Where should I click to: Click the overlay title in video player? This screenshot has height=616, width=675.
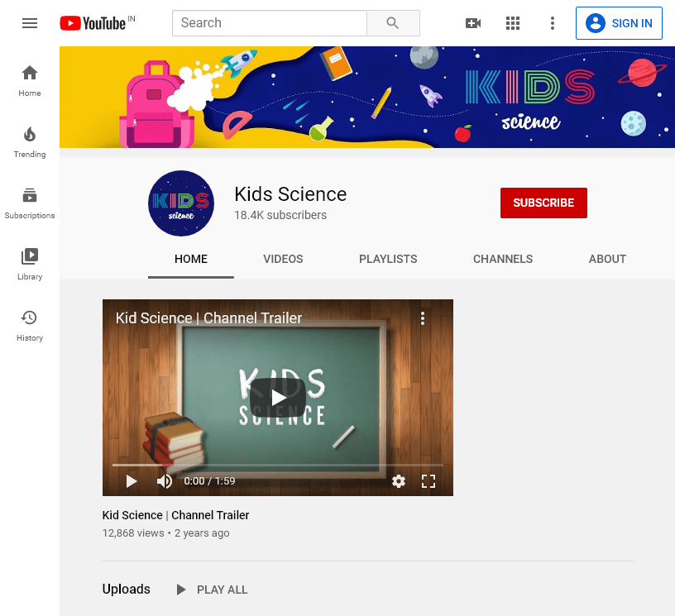208,318
